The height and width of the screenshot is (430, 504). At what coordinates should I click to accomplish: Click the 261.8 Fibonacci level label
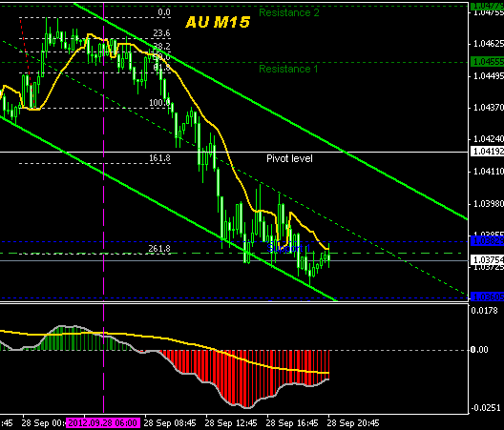point(159,249)
